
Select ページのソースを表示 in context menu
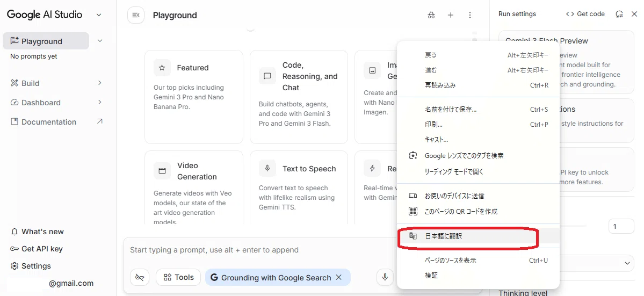[479, 261]
